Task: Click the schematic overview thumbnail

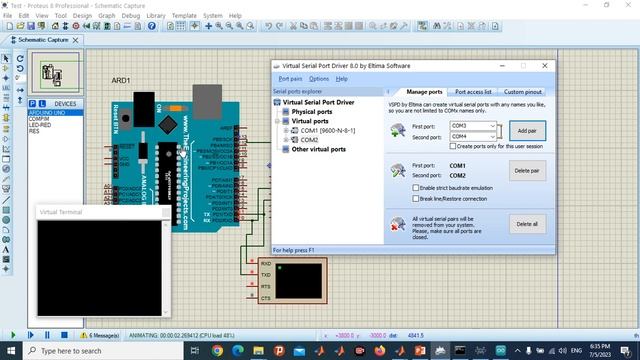Action: pyautogui.click(x=56, y=73)
